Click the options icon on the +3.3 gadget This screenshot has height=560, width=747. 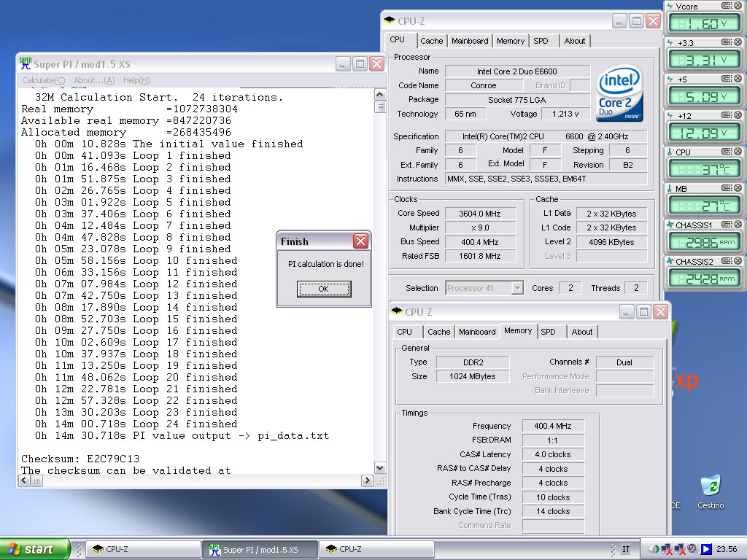click(x=727, y=42)
